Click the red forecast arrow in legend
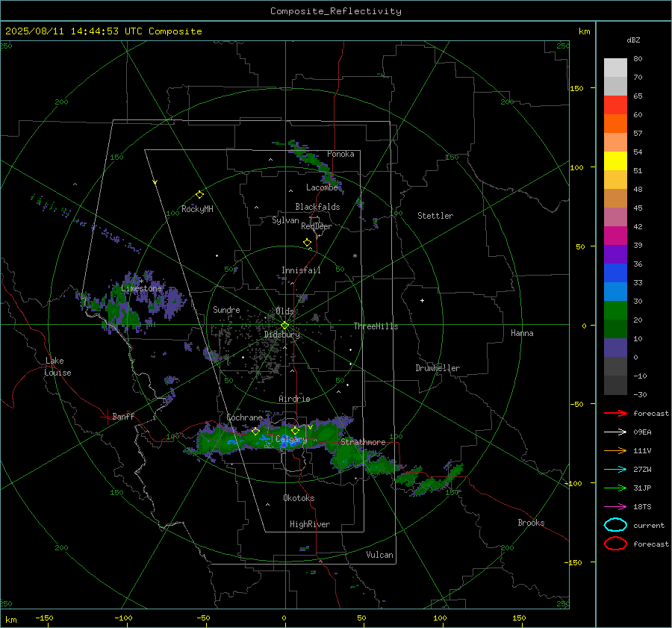The height and width of the screenshot is (628, 672). 615,413
